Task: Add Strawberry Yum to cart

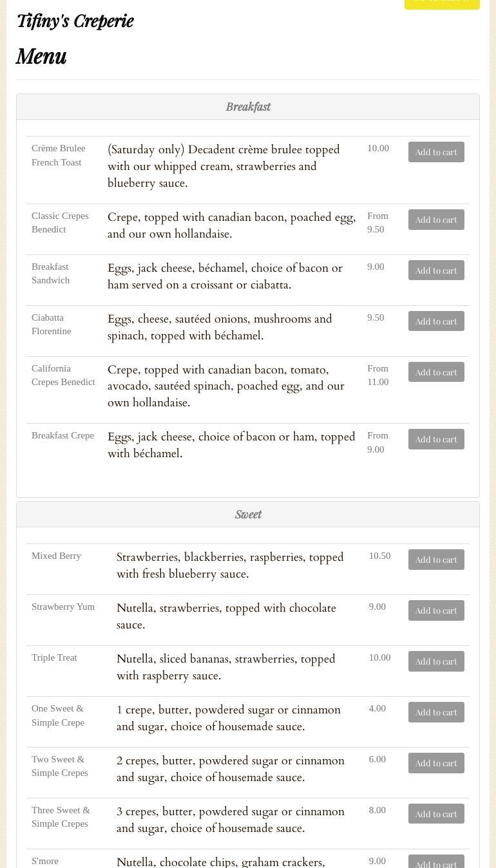Action: pyautogui.click(x=436, y=610)
